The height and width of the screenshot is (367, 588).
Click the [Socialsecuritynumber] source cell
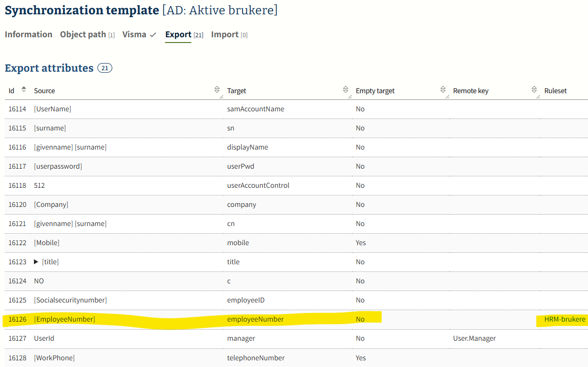click(70, 300)
